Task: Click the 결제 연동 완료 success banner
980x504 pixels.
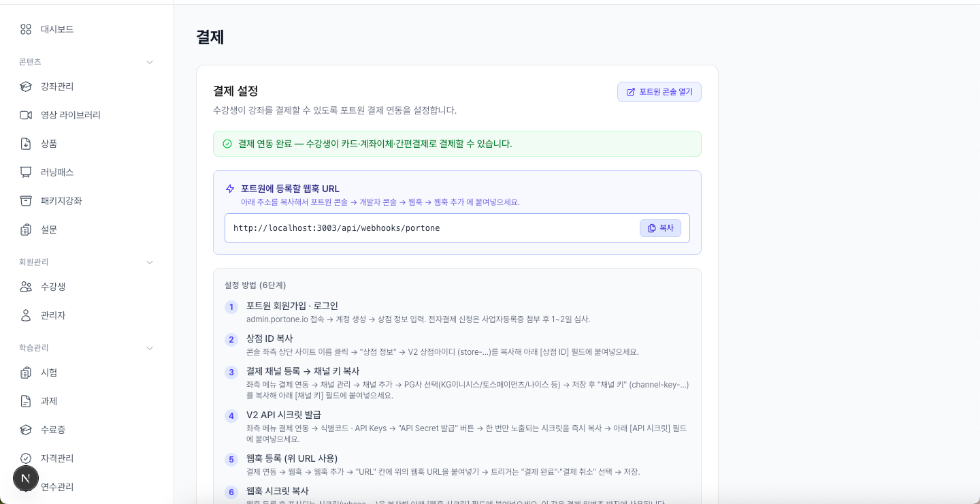Action: pyautogui.click(x=457, y=144)
